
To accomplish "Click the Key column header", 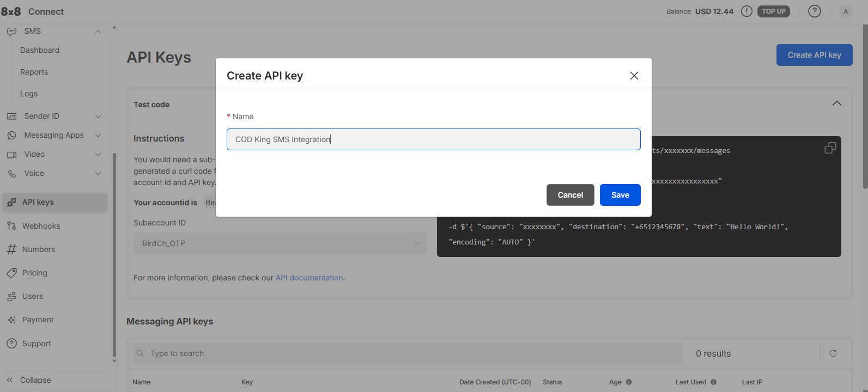I will point(247,382).
